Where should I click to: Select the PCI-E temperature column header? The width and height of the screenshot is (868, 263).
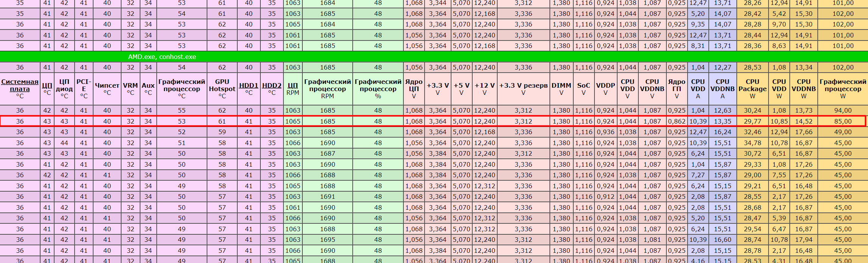tap(84, 89)
